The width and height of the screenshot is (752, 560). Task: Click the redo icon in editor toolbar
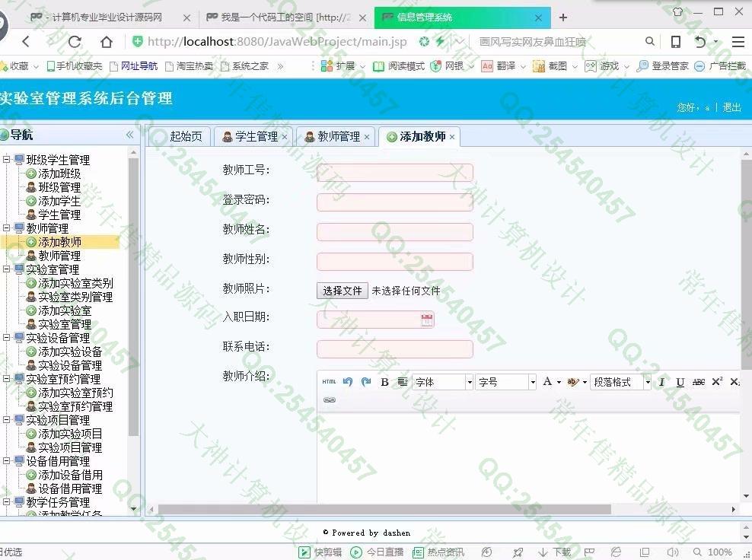click(x=366, y=382)
